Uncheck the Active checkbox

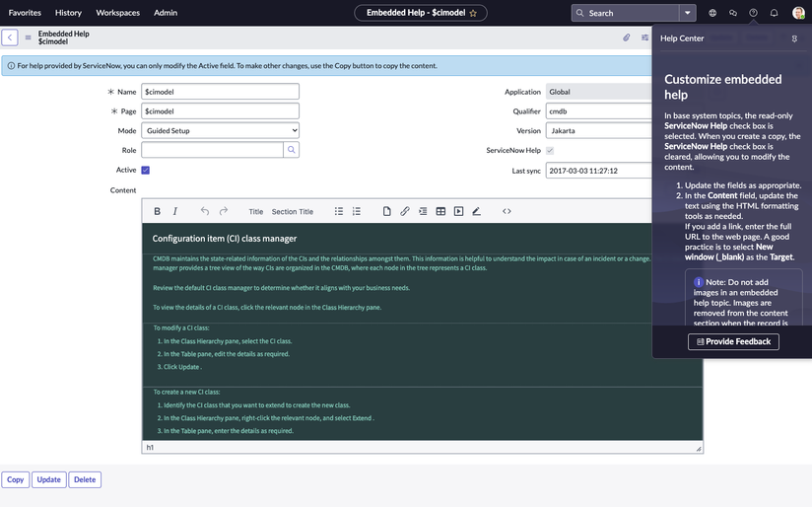coord(146,170)
